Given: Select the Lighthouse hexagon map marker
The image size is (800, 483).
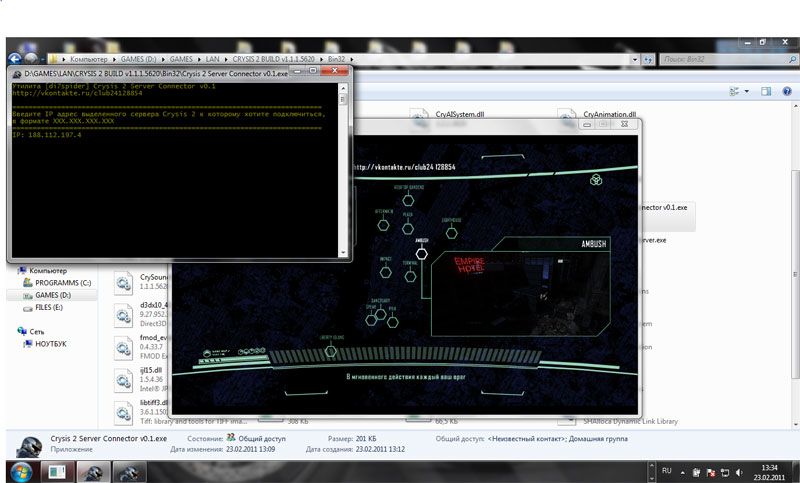Looking at the screenshot, I should coord(451,234).
